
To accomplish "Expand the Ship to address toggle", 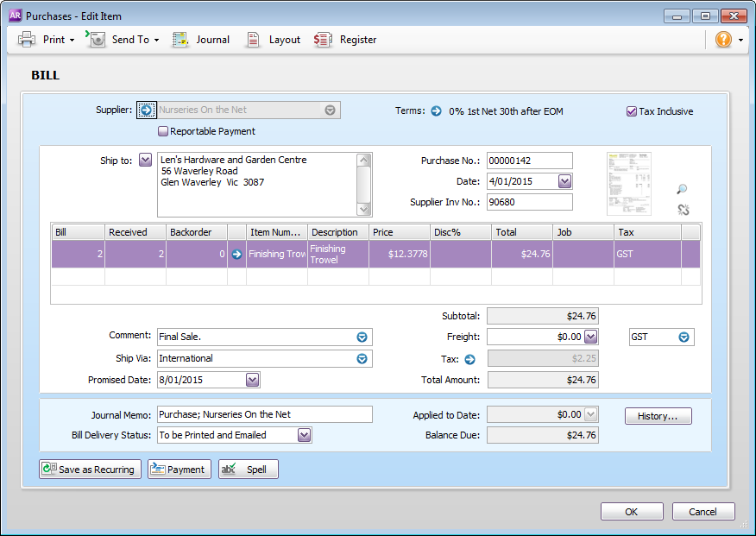I will (145, 160).
